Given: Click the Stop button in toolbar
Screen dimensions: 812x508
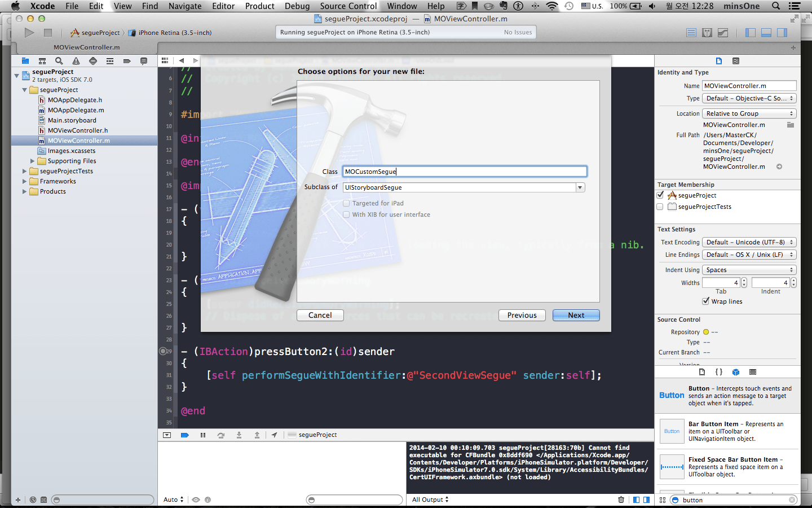Looking at the screenshot, I should [48, 33].
